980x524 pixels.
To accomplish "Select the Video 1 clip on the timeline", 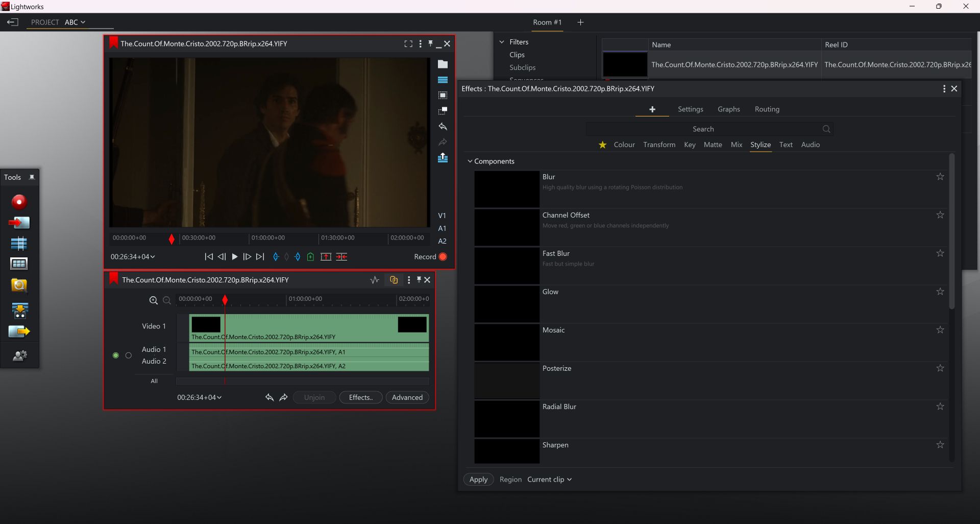I will (x=309, y=328).
